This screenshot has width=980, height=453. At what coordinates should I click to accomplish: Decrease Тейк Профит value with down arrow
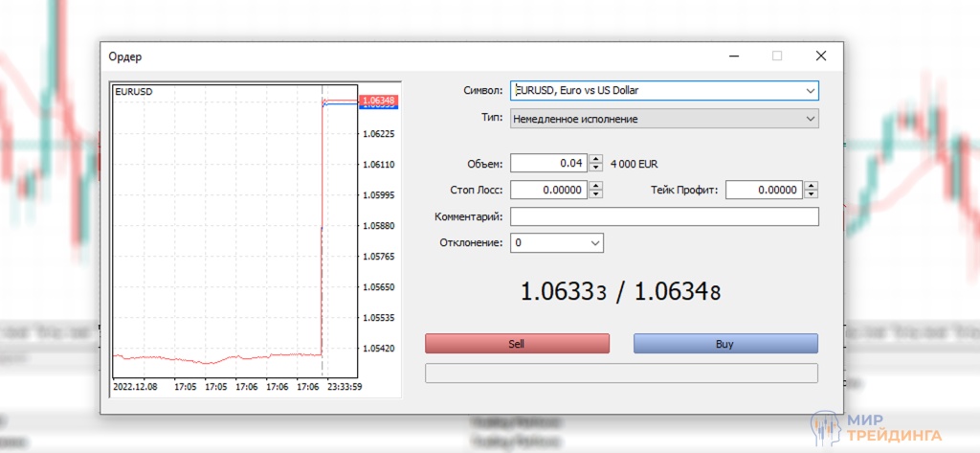click(x=812, y=194)
